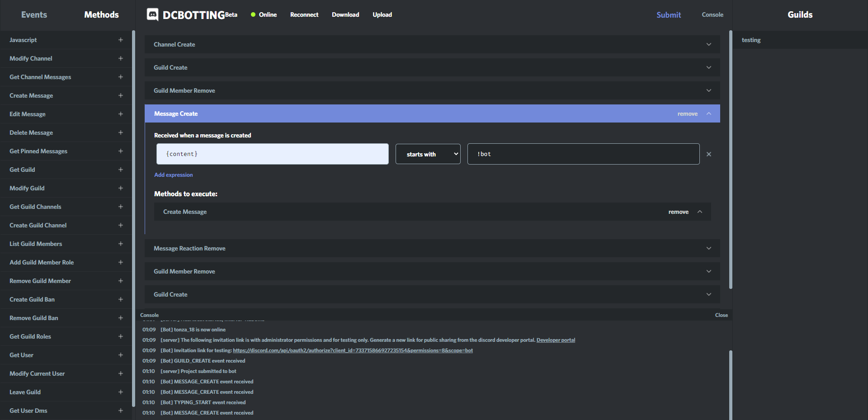Close the console panel
868x420 pixels.
721,315
